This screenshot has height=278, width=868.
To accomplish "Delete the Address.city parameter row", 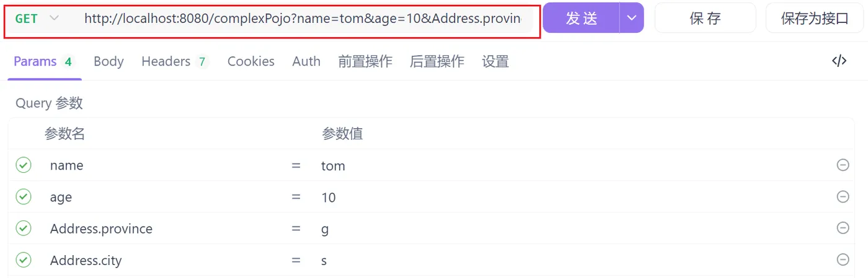I will [x=843, y=260].
